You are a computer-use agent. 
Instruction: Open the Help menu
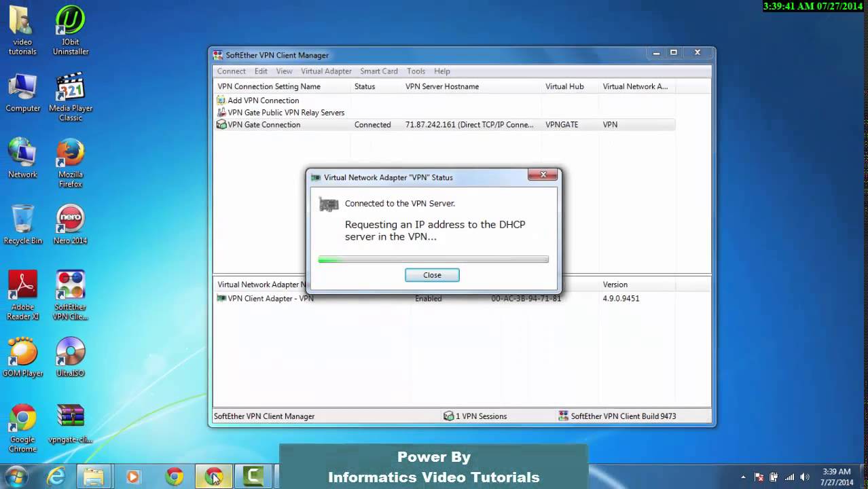442,71
